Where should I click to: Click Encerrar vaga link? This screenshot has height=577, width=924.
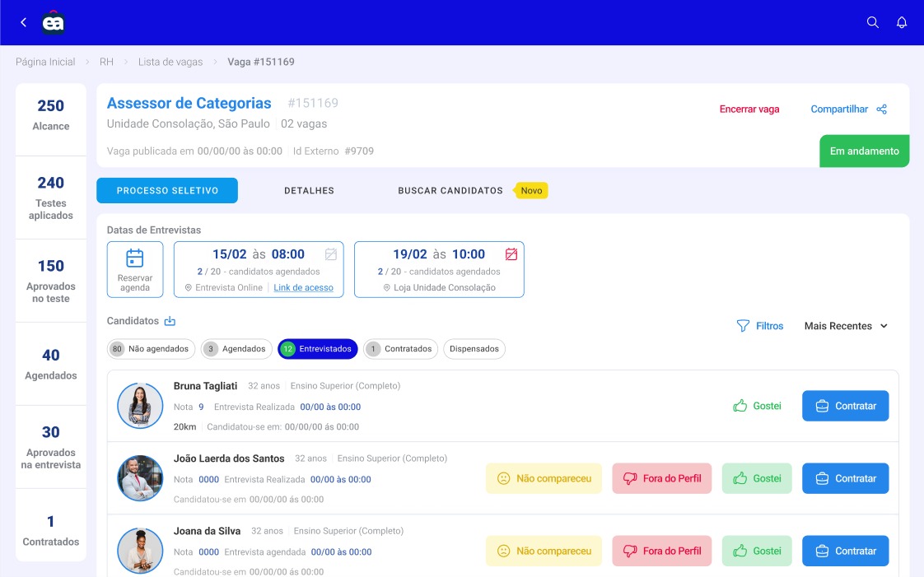tap(749, 109)
